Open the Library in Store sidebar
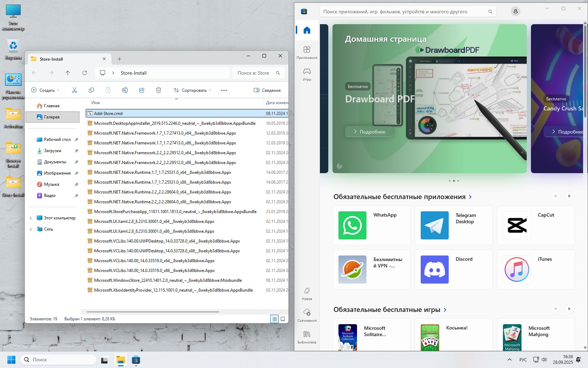 [x=307, y=337]
